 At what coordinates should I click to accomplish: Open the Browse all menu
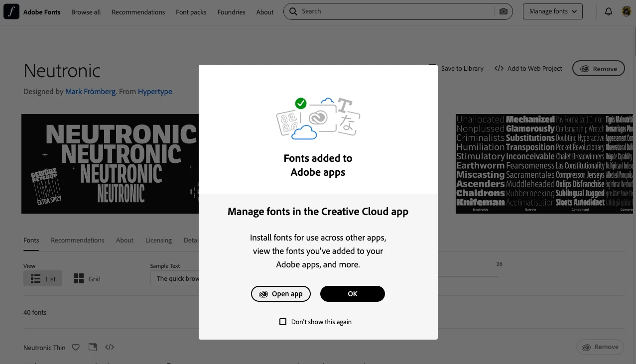pos(86,12)
